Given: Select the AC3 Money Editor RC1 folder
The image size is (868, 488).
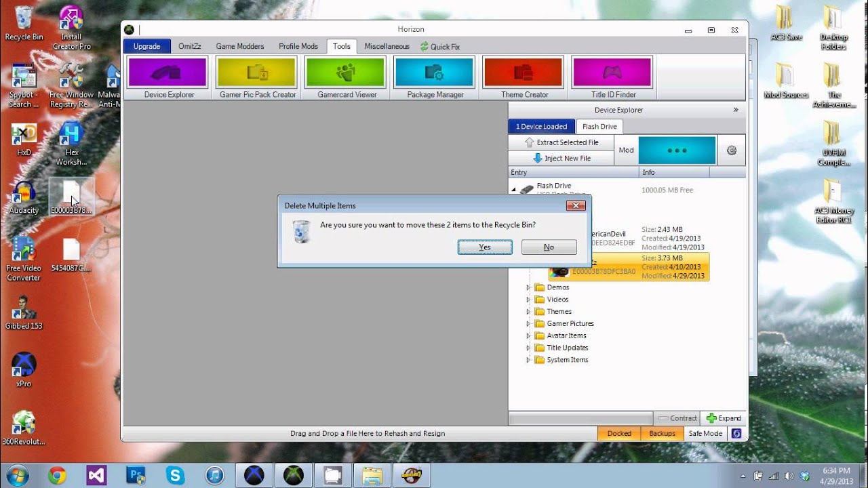Looking at the screenshot, I should [833, 202].
